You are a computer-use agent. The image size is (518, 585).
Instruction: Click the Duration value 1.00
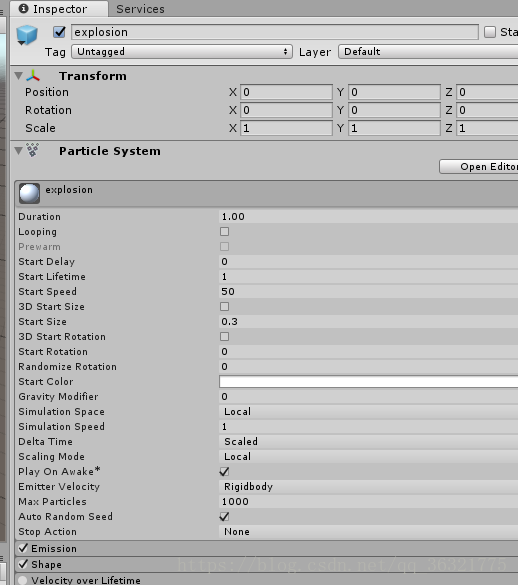tap(368, 217)
